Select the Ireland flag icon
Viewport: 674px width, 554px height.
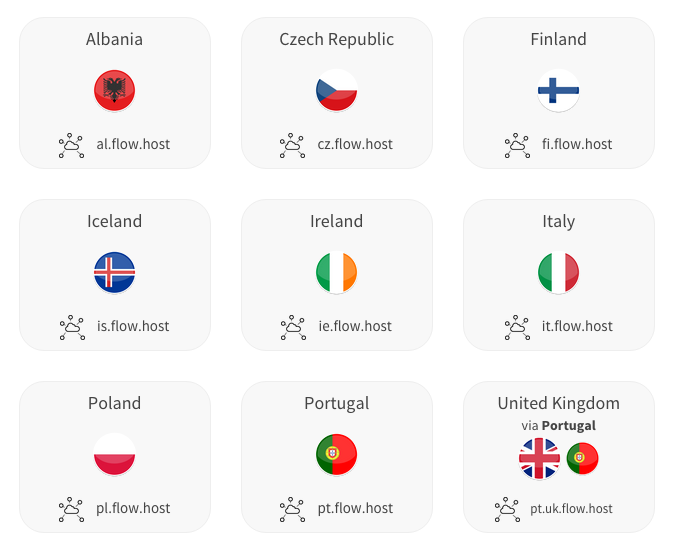pos(337,272)
